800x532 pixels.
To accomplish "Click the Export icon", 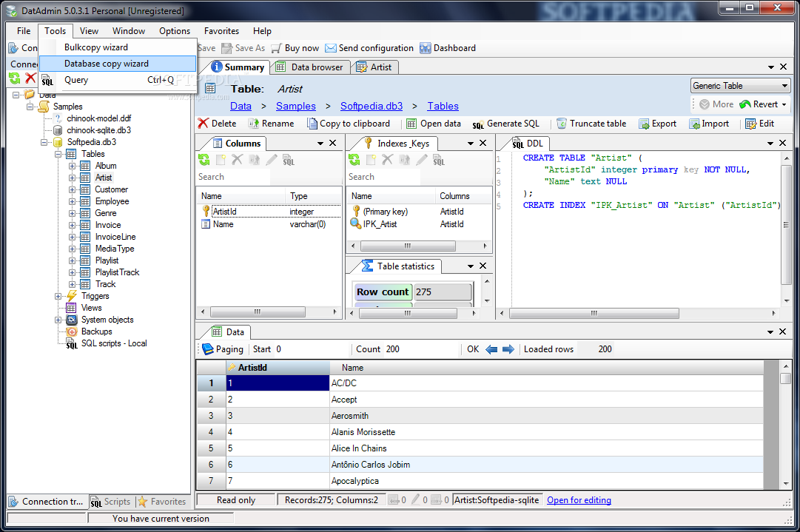I will point(644,124).
